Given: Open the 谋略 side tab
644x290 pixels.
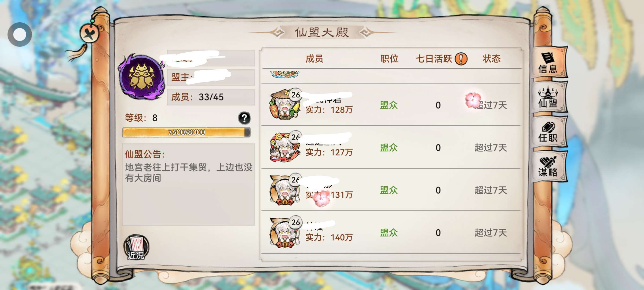Looking at the screenshot, I should coord(548,166).
